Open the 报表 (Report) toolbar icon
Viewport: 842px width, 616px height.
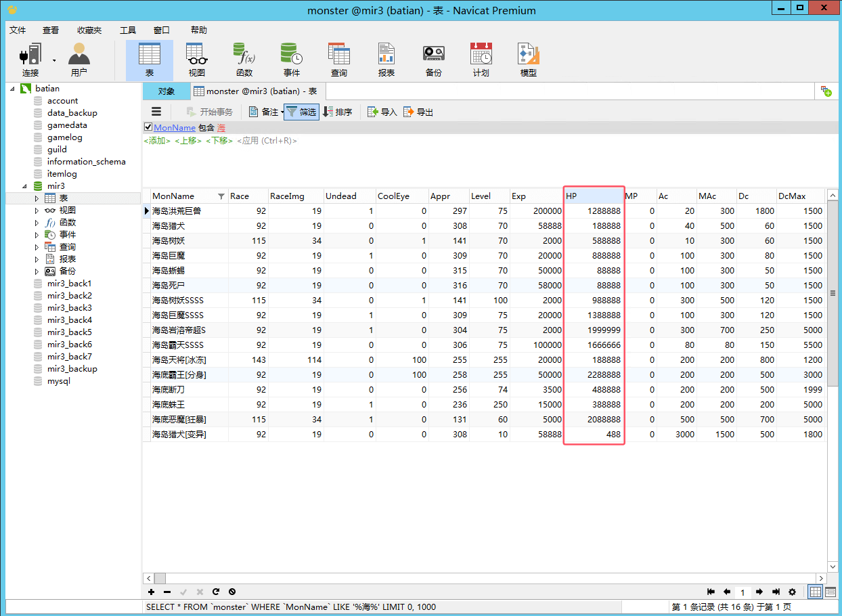click(x=386, y=60)
